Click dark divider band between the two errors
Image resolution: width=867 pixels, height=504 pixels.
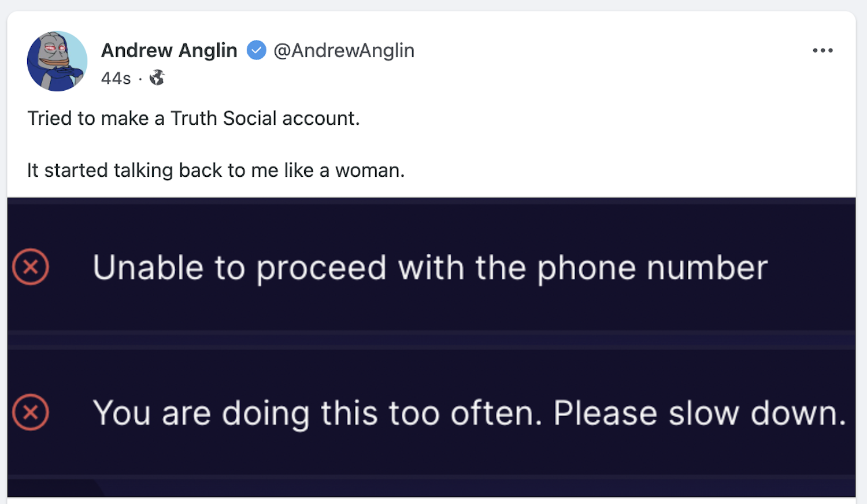pos(431,340)
